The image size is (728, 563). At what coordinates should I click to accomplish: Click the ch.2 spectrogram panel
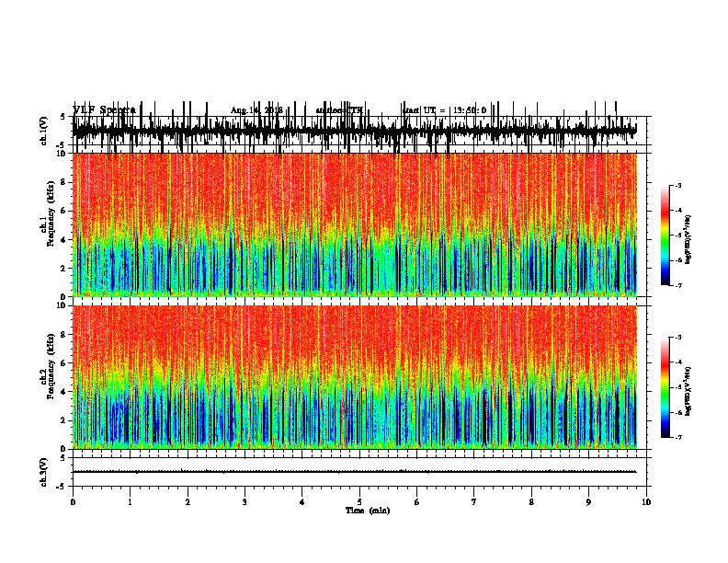pos(355,377)
